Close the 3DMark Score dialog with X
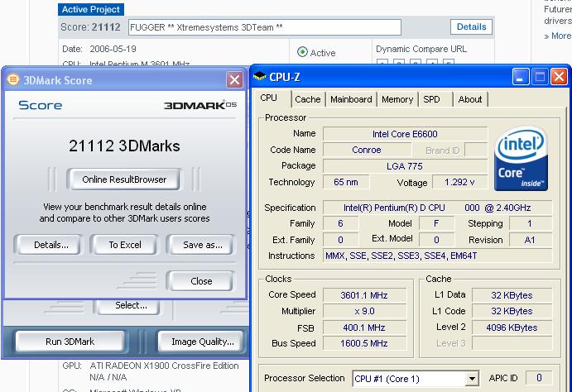The width and height of the screenshot is (572, 392). point(234,80)
